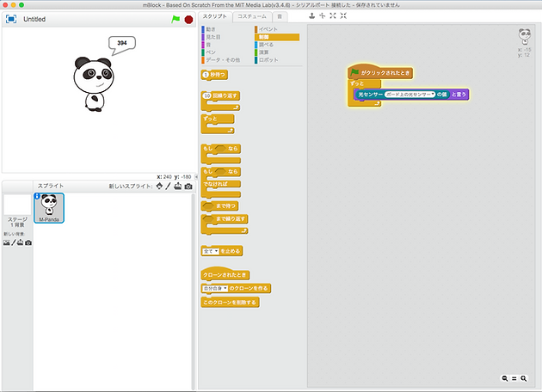
Task: Open the スクリプト tab
Action: pos(215,16)
